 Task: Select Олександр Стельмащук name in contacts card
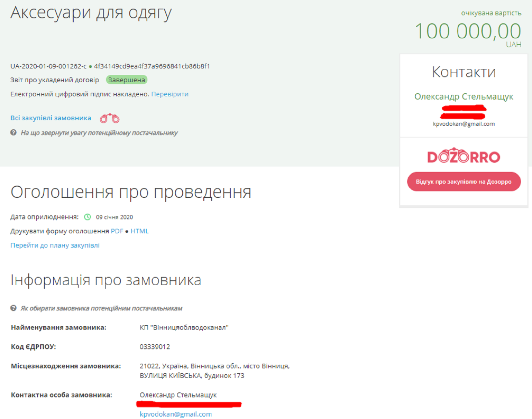coord(464,97)
